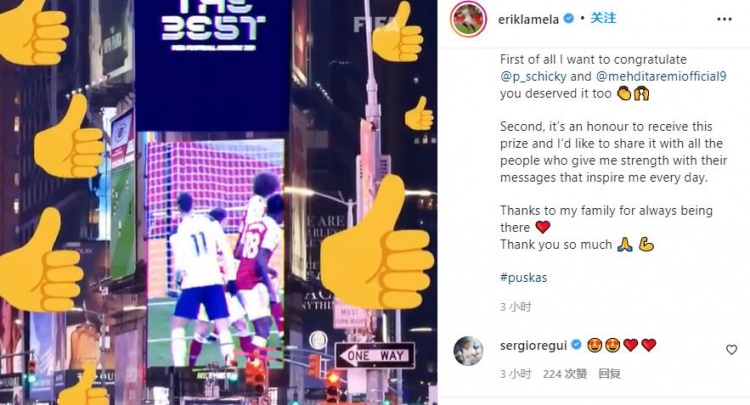Viewport: 750px width, 405px height.
Task: Click the eriklamela username
Action: click(529, 19)
